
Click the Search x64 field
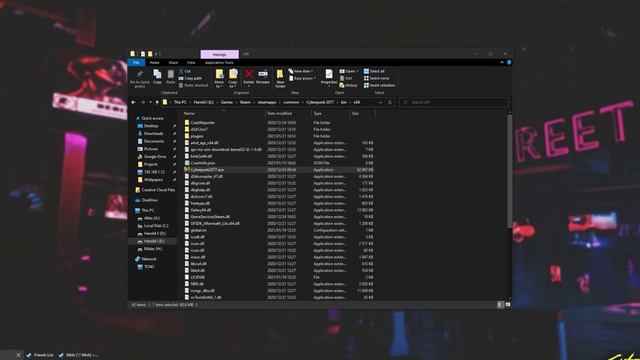(454, 102)
